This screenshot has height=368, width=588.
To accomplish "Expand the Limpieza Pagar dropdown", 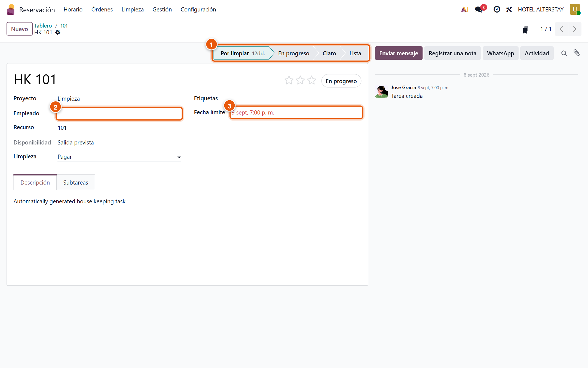I will (x=119, y=157).
